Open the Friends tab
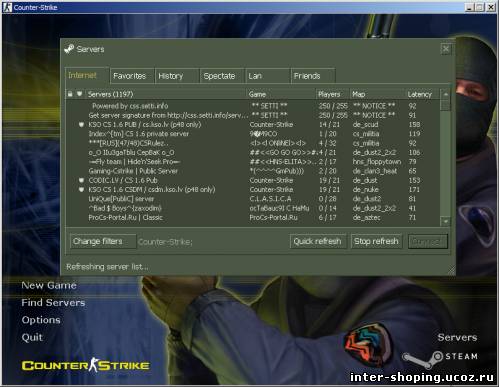The image size is (499, 387). (x=313, y=76)
